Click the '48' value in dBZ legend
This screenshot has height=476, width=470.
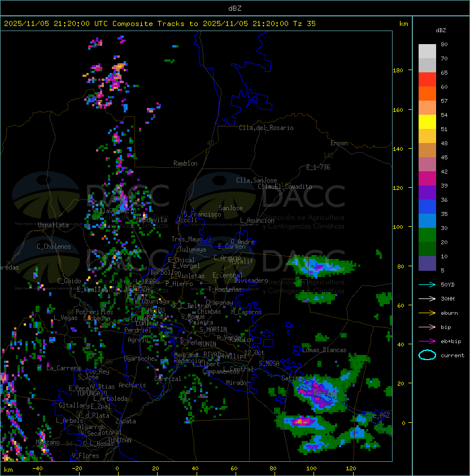click(x=444, y=143)
